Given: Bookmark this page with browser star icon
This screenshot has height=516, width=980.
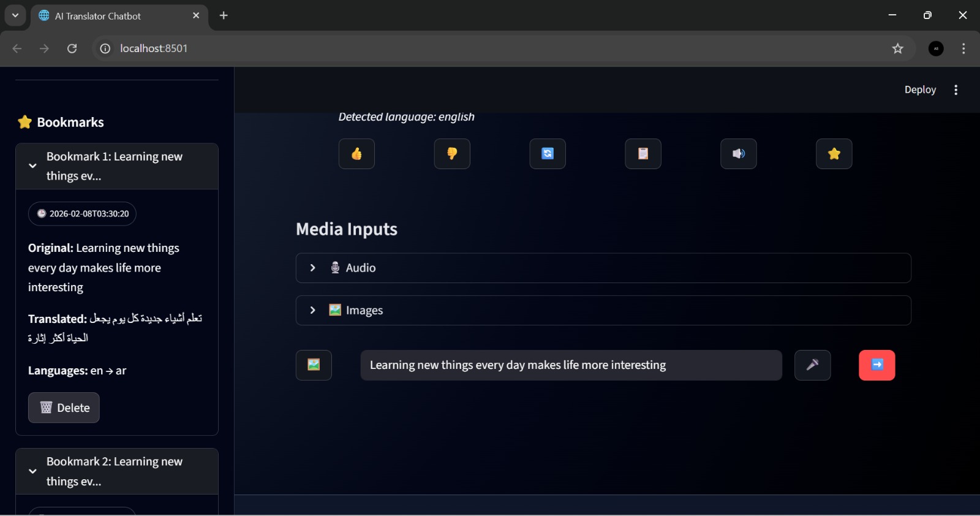Looking at the screenshot, I should (x=898, y=48).
